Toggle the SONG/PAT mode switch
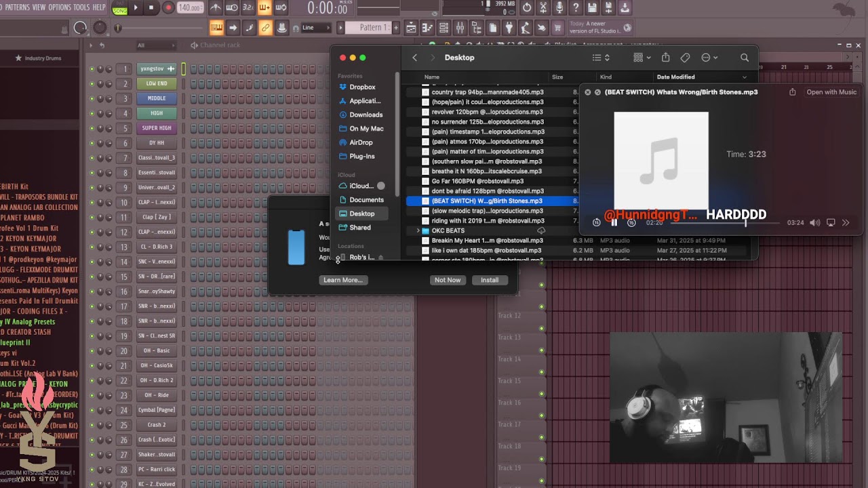This screenshot has width=868, height=488. [x=120, y=8]
